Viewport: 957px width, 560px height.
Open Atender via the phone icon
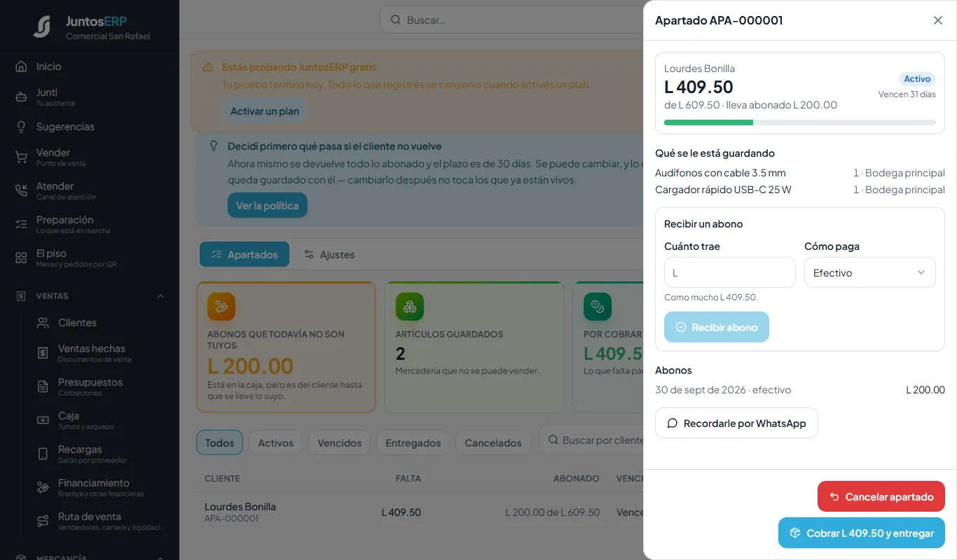point(21,190)
